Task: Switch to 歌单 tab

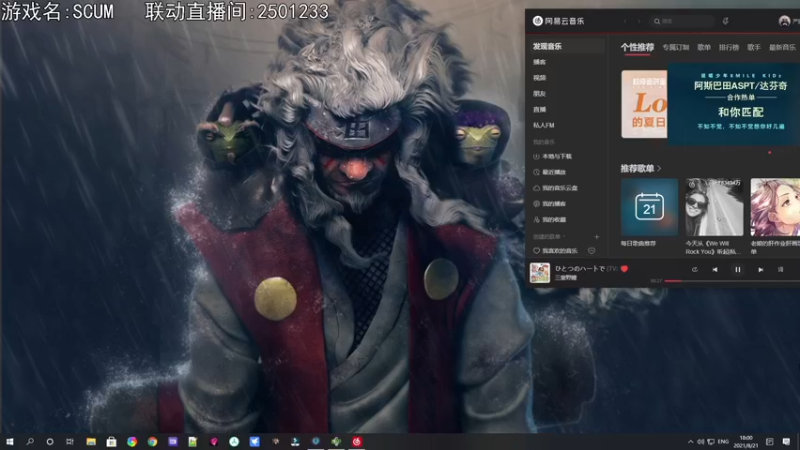Action: point(704,47)
